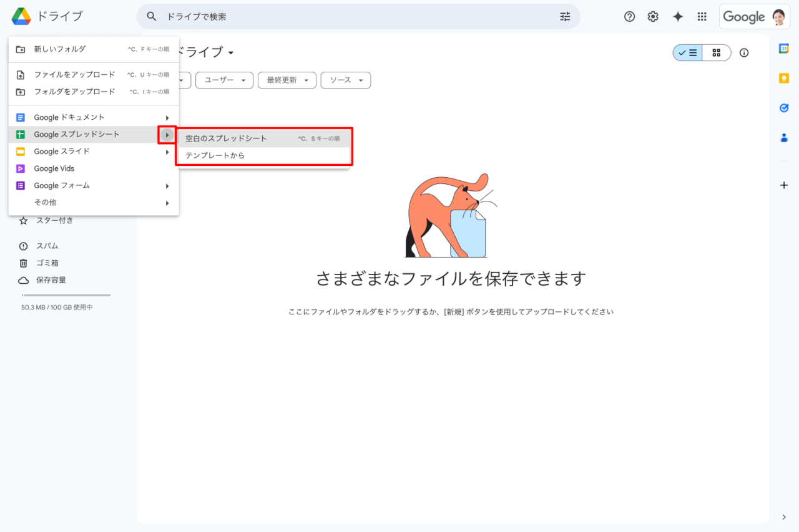Image resolution: width=799 pixels, height=532 pixels.
Task: Open Google Keep in side panel
Action: coord(784,78)
